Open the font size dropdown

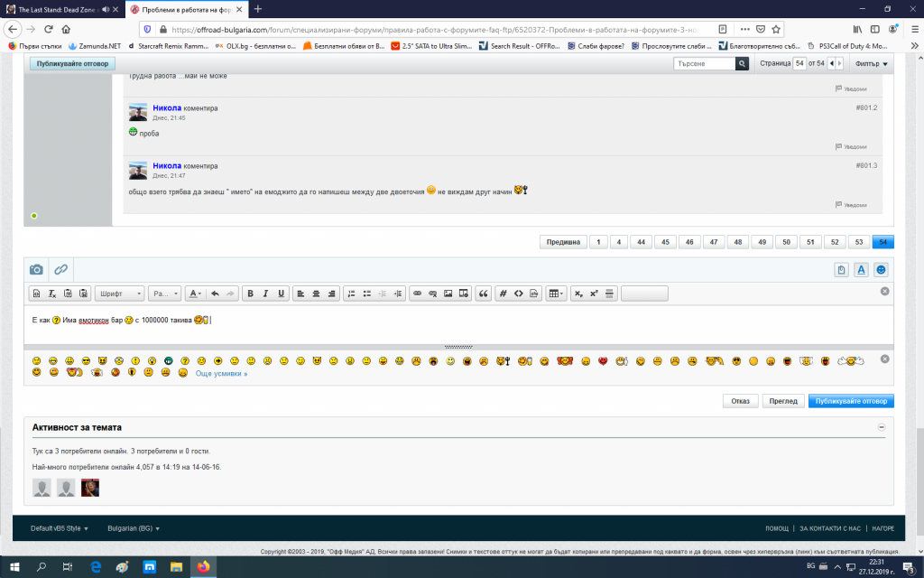point(164,294)
